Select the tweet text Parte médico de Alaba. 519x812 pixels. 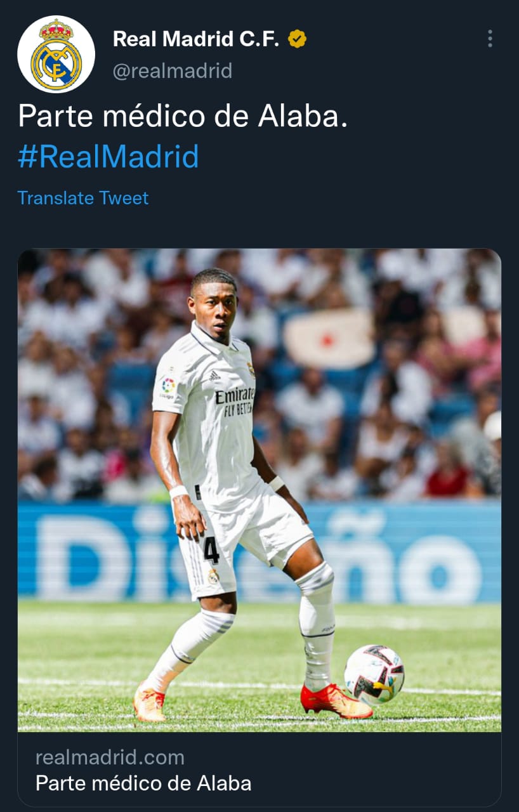coord(183,115)
